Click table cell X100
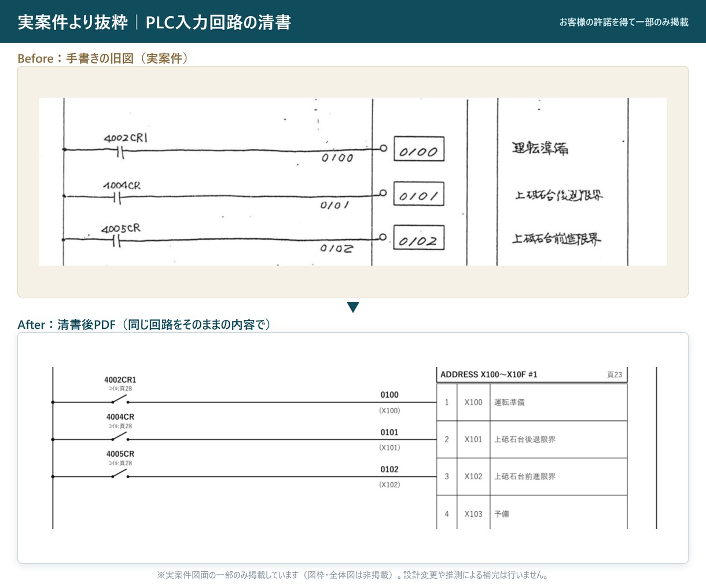 473,402
